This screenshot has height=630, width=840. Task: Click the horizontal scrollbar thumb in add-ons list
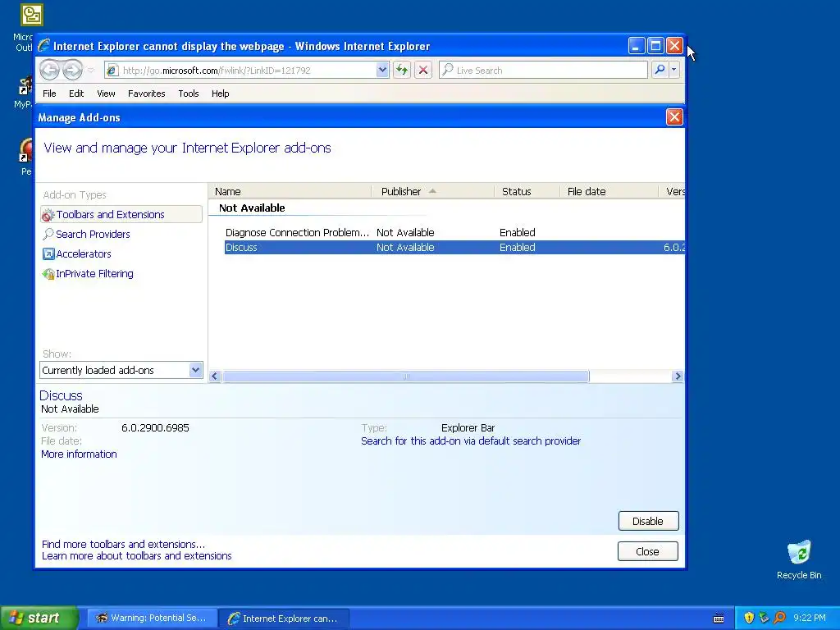pos(406,376)
